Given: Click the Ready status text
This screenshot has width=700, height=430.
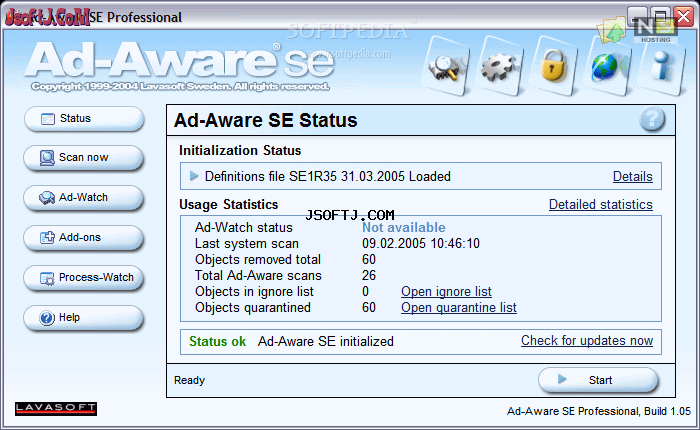Looking at the screenshot, I should point(189,380).
